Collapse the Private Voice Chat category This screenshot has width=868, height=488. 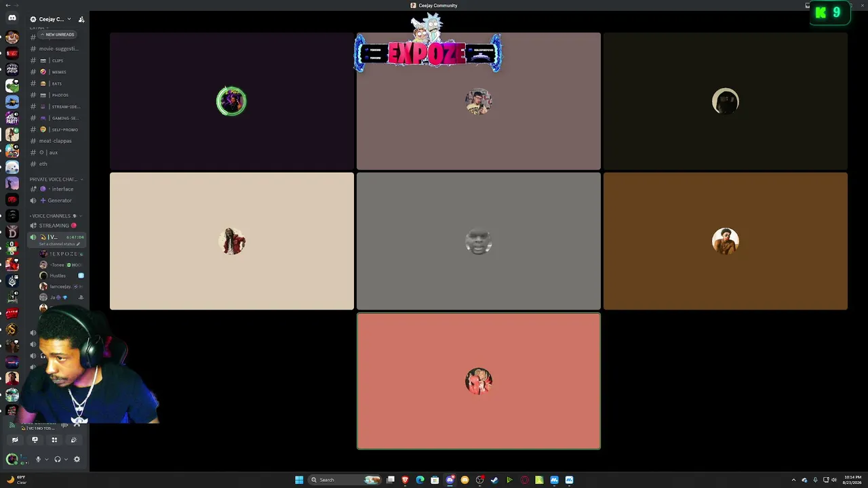click(x=56, y=180)
